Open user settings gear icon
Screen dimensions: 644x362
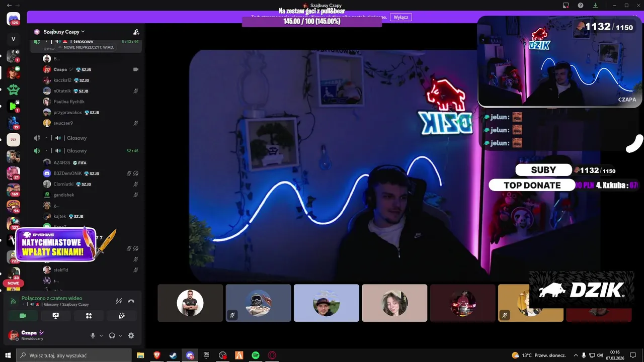[x=131, y=335]
